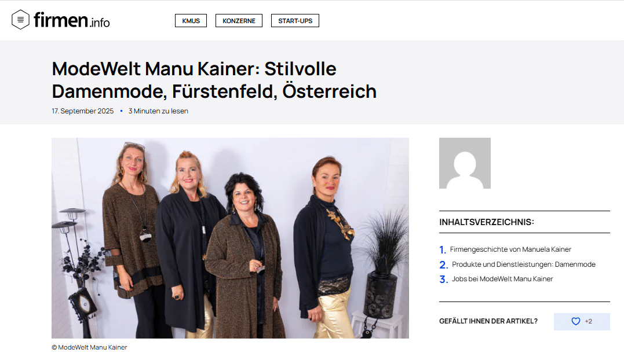Jump to Firmengeschichte von Manuela Kainer
The height and width of the screenshot is (364, 624).
[x=510, y=249]
